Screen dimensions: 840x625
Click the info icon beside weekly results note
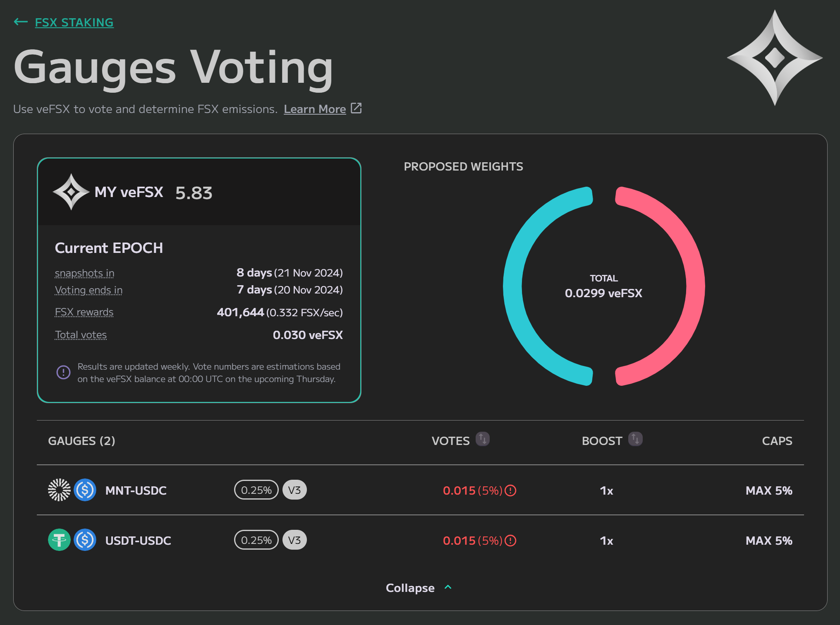pyautogui.click(x=63, y=372)
